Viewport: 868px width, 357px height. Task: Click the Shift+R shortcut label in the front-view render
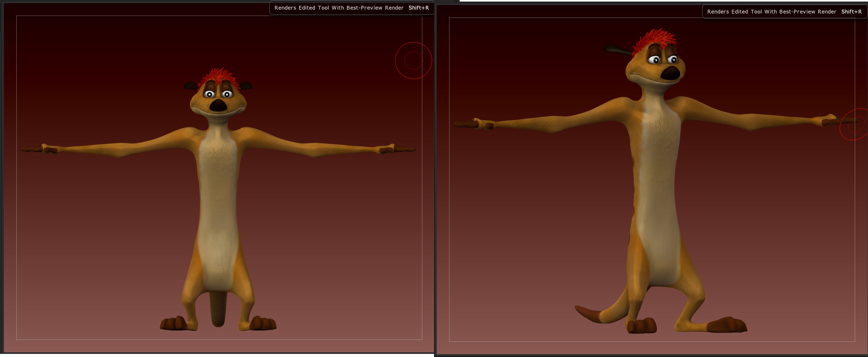coord(418,8)
